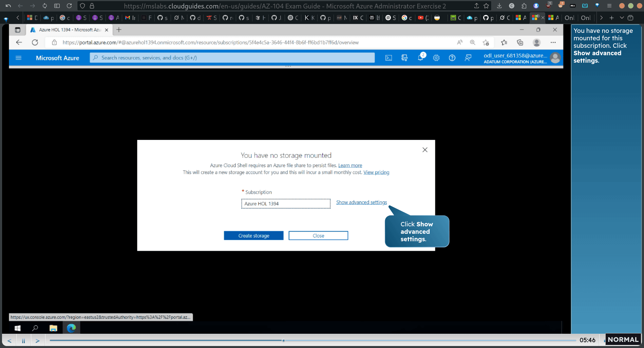Image resolution: width=644 pixels, height=348 pixels.
Task: Click the odl_user account avatar
Action: coord(555,58)
